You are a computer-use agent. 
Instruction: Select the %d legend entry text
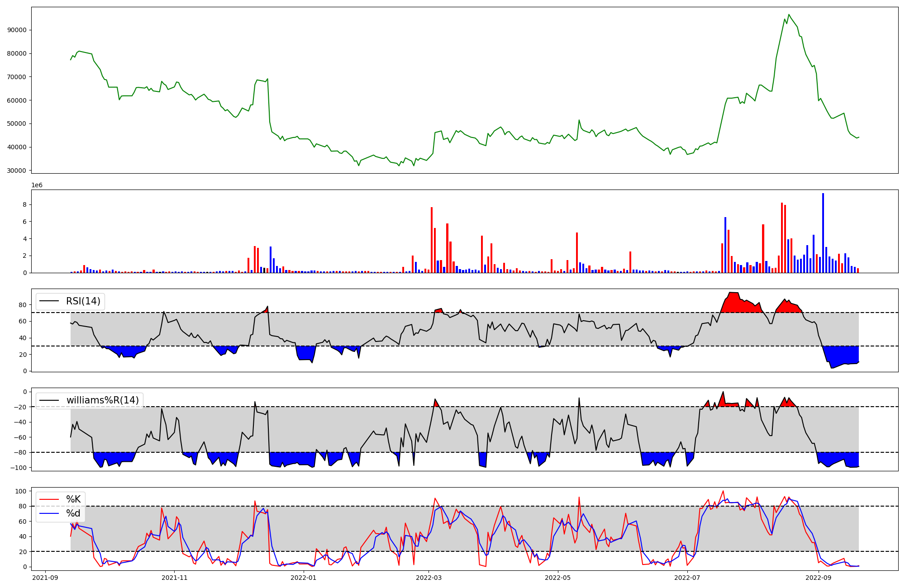[x=73, y=513]
